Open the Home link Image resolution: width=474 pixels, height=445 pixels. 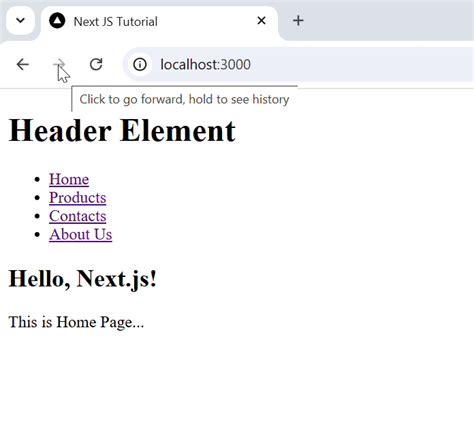click(69, 179)
